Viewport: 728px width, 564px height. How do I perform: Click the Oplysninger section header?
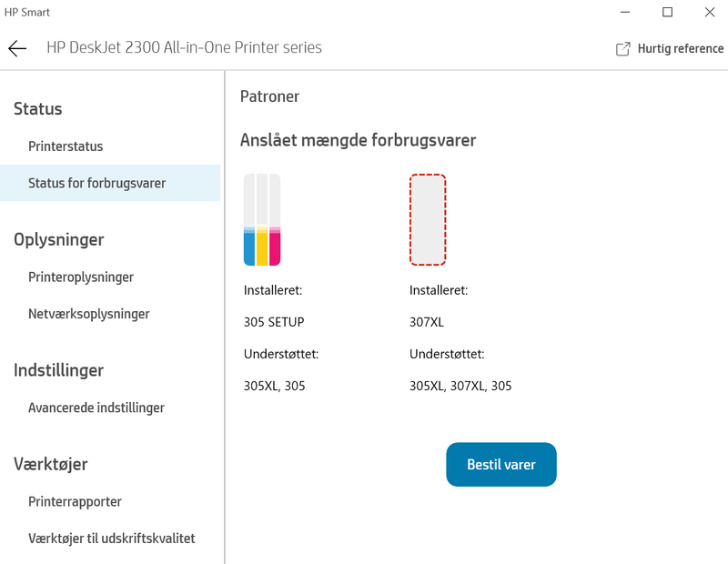(x=58, y=239)
